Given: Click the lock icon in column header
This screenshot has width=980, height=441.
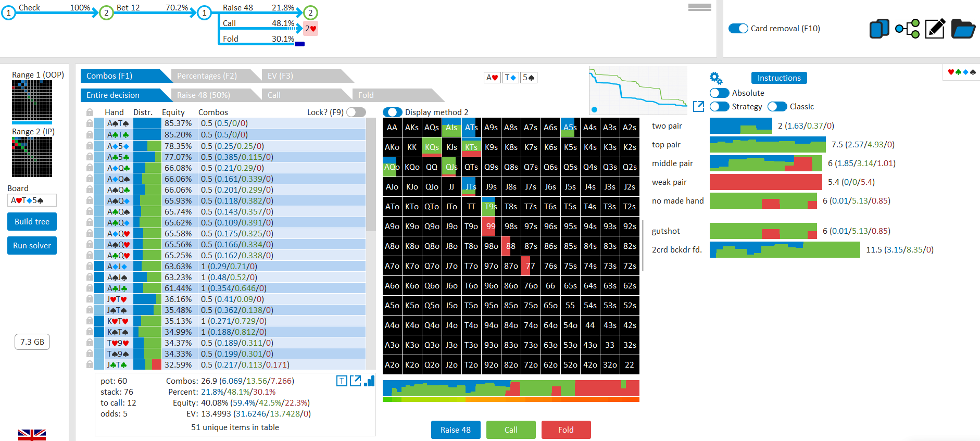Looking at the screenshot, I should click(90, 112).
